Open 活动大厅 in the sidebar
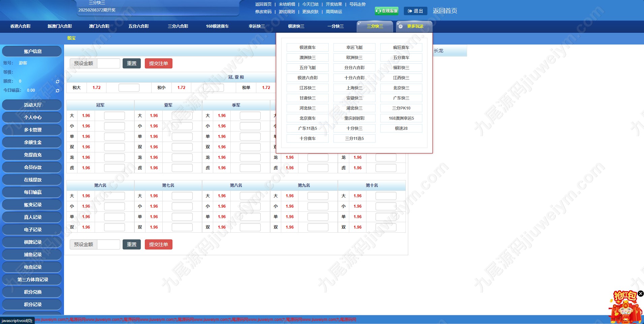 tap(32, 105)
